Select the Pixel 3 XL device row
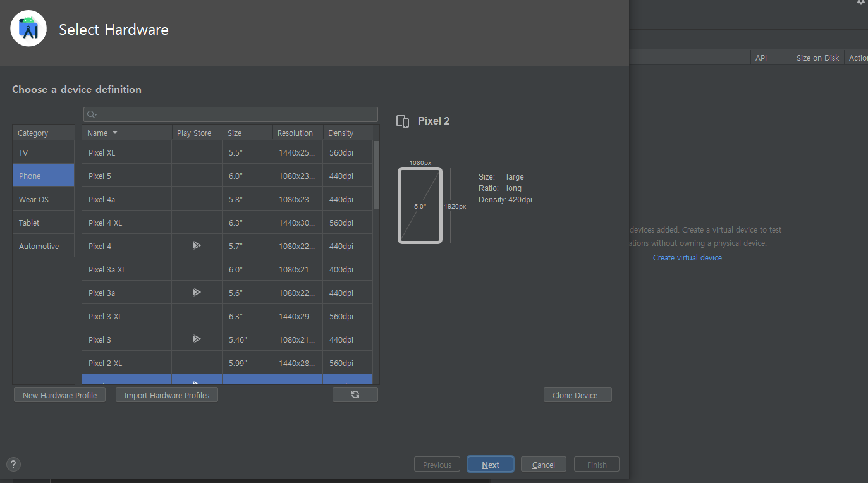The image size is (868, 483). [228, 316]
